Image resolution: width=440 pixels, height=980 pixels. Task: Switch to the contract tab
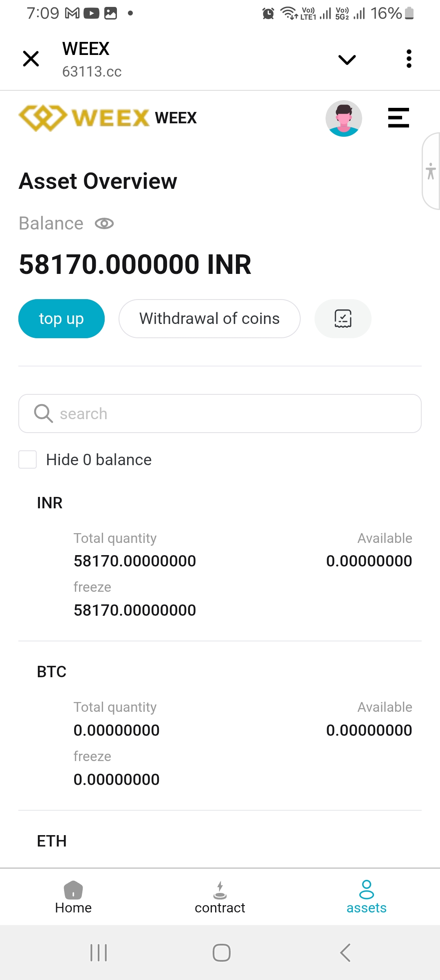[220, 897]
